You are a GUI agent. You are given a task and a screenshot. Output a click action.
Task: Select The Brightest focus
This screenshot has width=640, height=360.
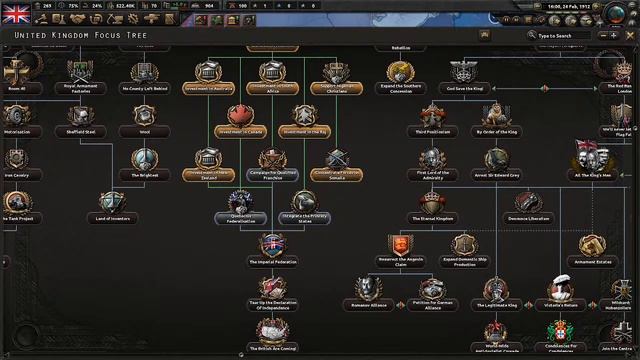pyautogui.click(x=144, y=165)
